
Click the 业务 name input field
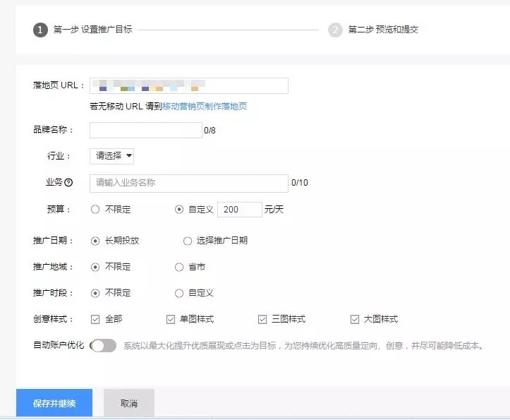189,184
